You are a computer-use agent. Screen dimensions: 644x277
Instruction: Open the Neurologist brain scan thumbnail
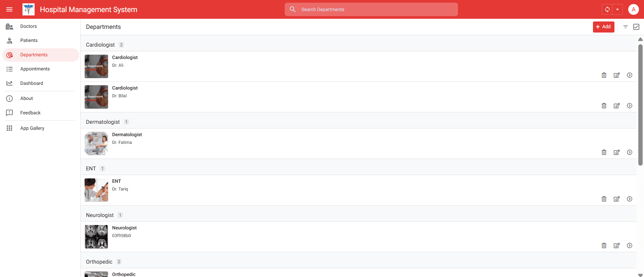point(96,237)
